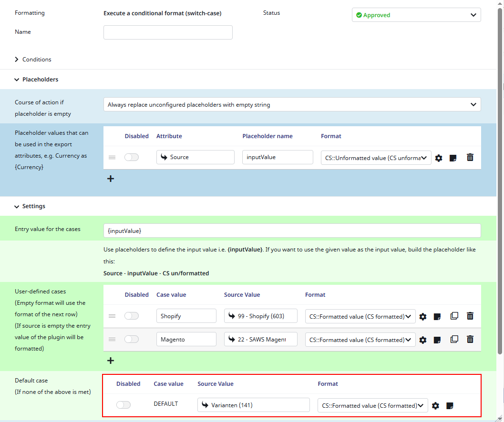Expand the Conditions section
Image resolution: width=504 pixels, height=422 pixels.
[33, 60]
